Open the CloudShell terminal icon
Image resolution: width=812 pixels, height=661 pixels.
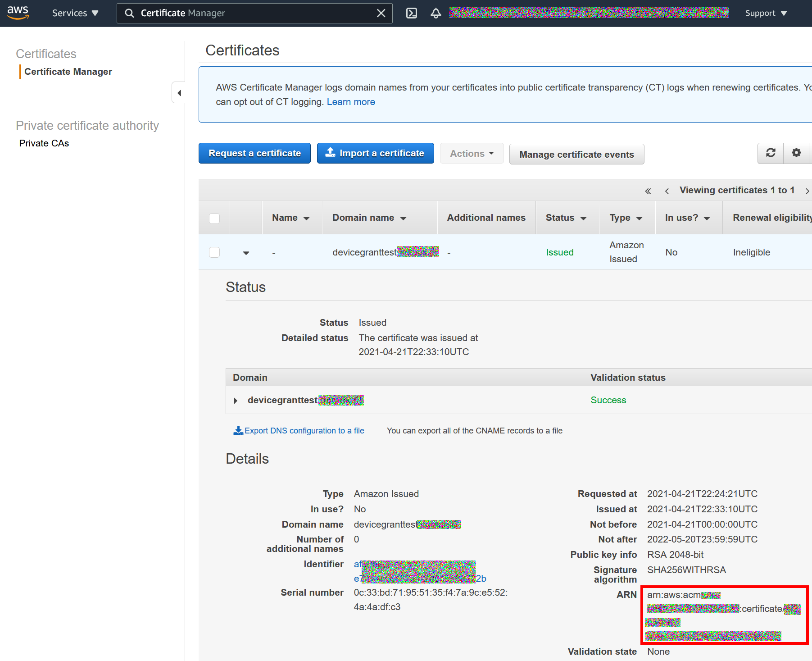412,13
